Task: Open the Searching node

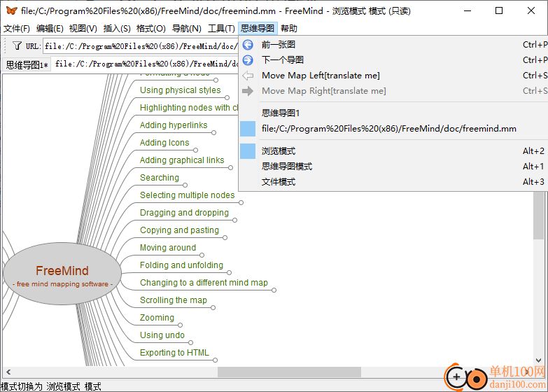Action: coord(160,178)
